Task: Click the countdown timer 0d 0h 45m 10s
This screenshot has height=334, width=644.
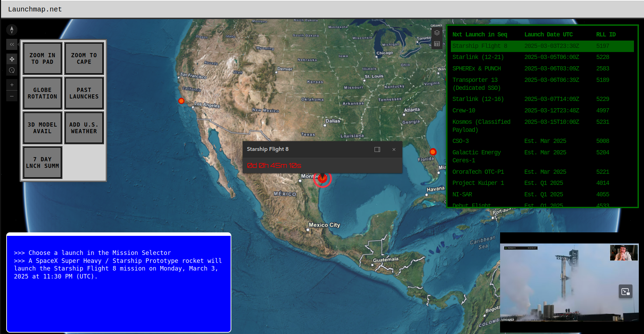Action: coord(274,166)
